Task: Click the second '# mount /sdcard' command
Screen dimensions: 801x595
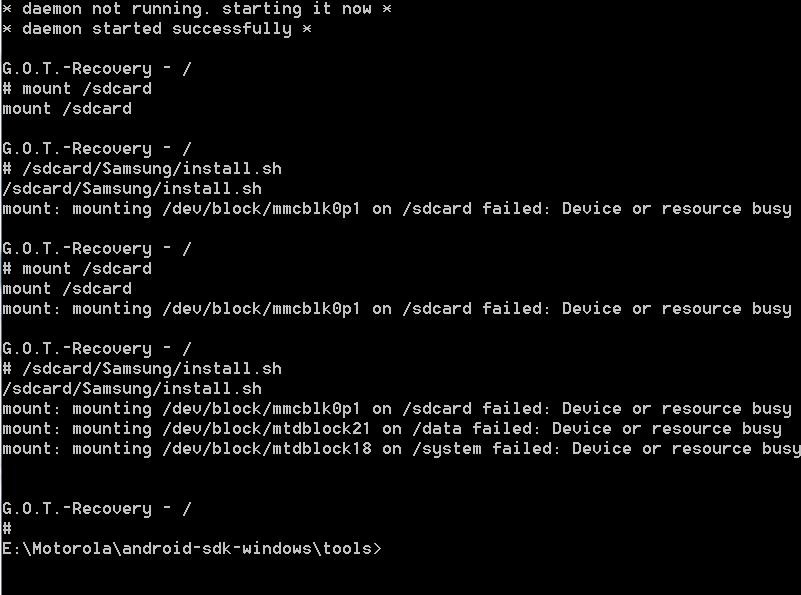Action: click(x=77, y=269)
